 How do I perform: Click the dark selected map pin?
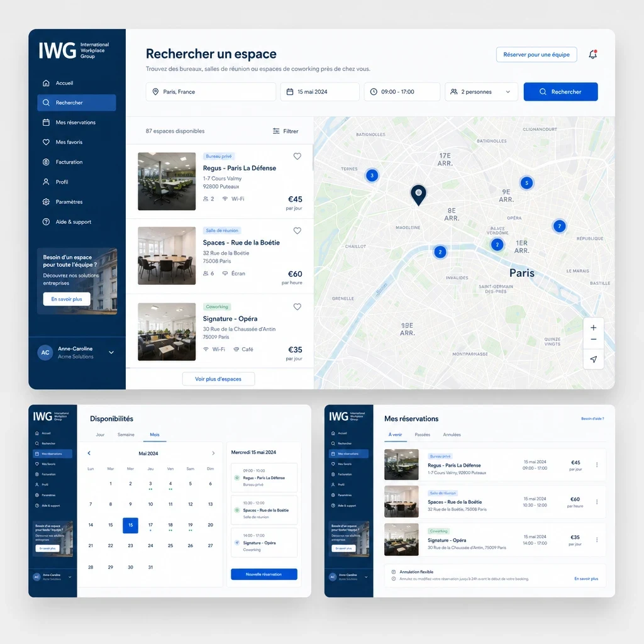pos(418,195)
